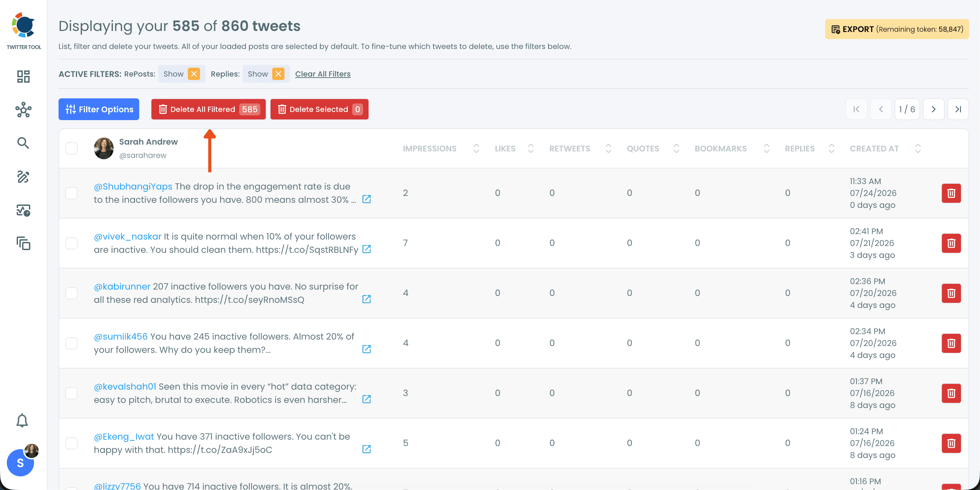Open the @Ekeng_Iwat mention link
Viewport: 980px width, 490px height.
point(124,437)
